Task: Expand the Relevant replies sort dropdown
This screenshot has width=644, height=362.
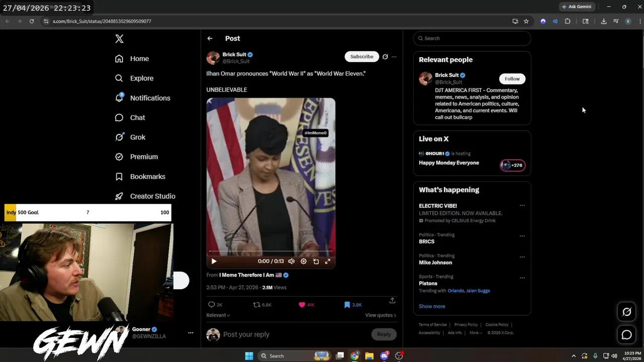Action: click(x=218, y=315)
